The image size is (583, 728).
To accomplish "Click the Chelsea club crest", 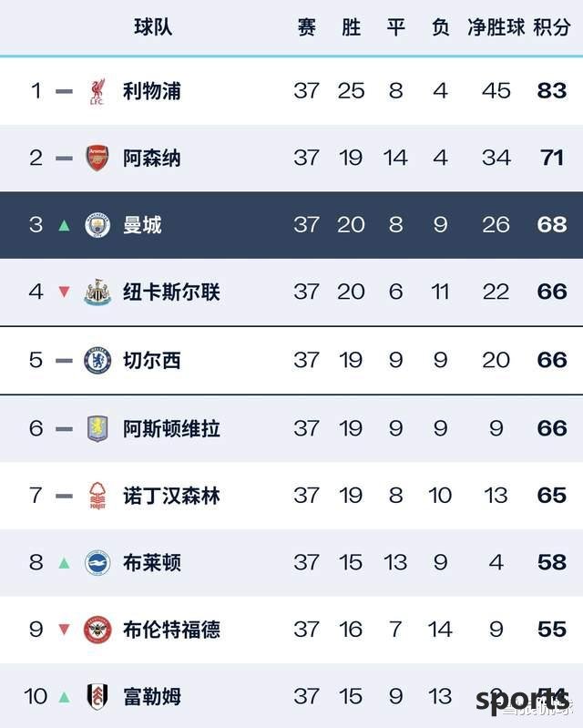I will (x=97, y=360).
